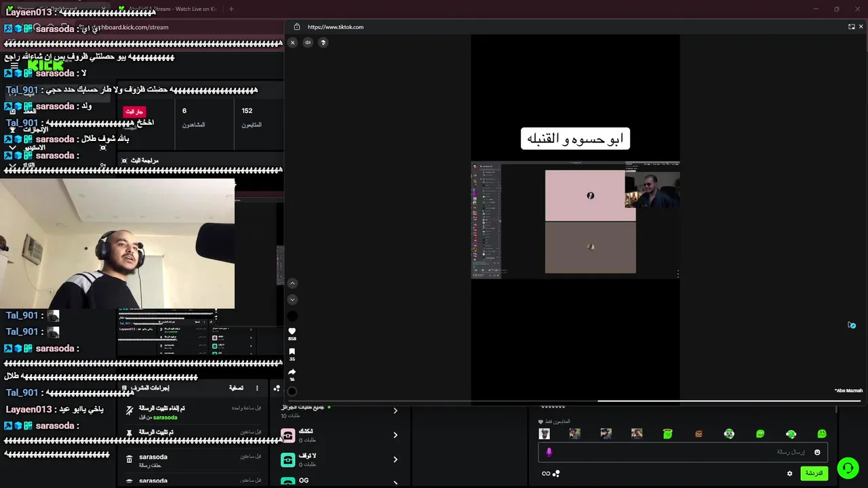Go to previous TikTok video arrow

292,283
